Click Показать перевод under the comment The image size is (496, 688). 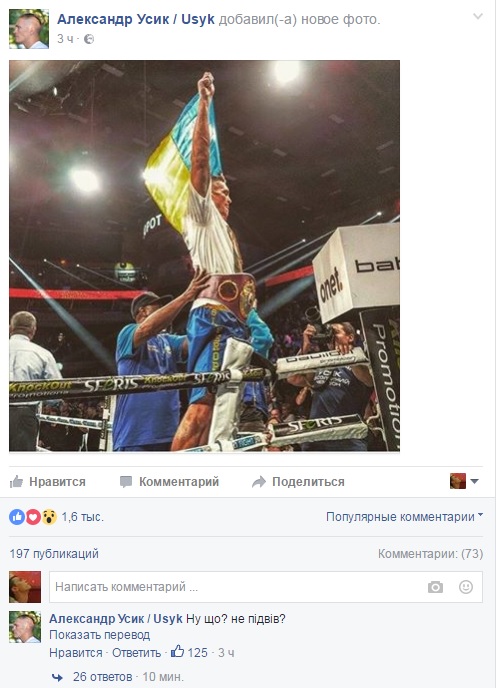100,635
